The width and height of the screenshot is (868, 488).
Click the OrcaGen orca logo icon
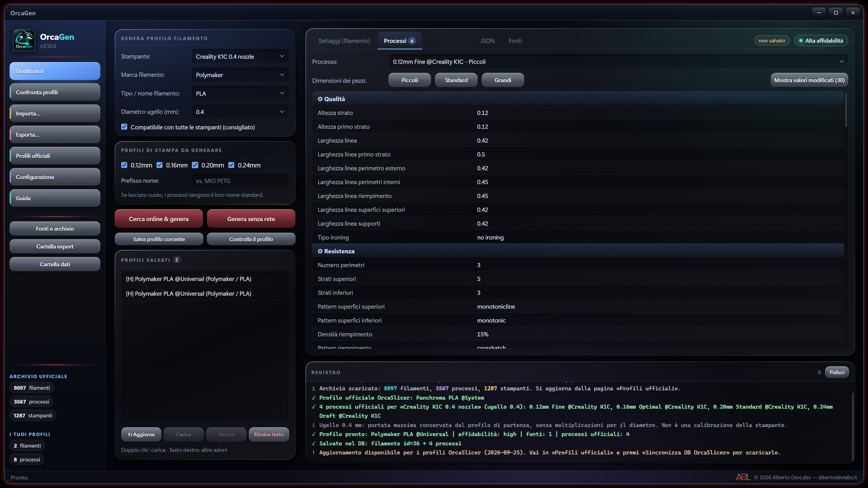[x=24, y=40]
